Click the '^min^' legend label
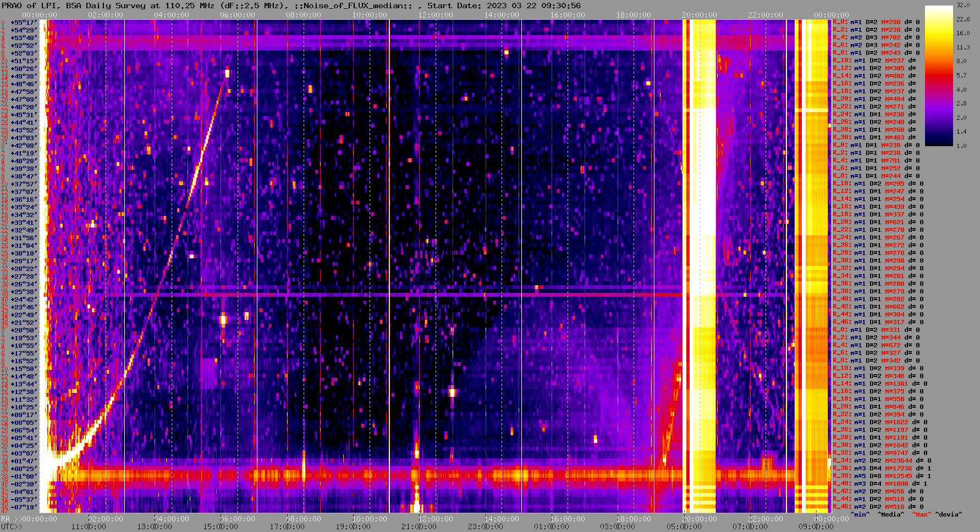Screen dimensions: 980x532 point(860,514)
